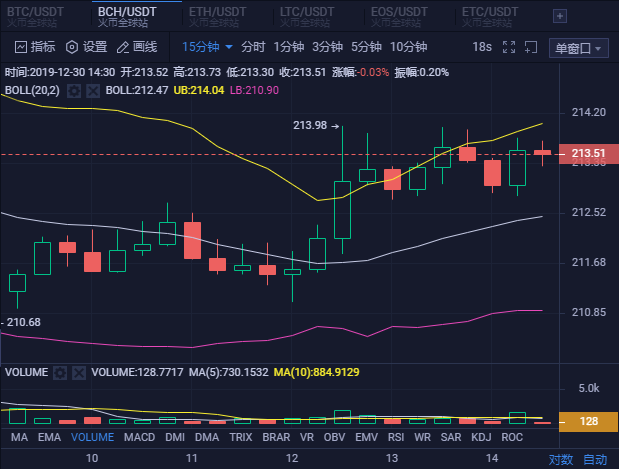The height and width of the screenshot is (469, 619).
Task: Click the 18s countdown timer
Action: [x=482, y=47]
